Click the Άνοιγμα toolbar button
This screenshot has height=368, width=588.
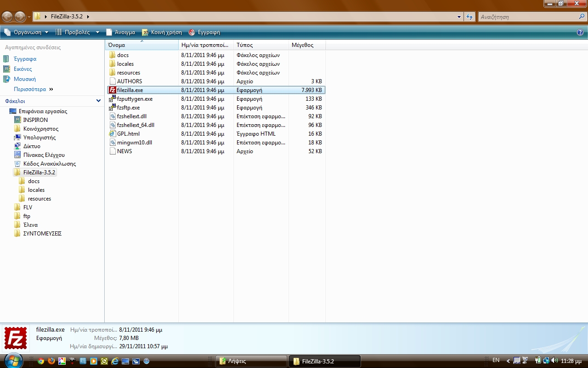pyautogui.click(x=120, y=32)
